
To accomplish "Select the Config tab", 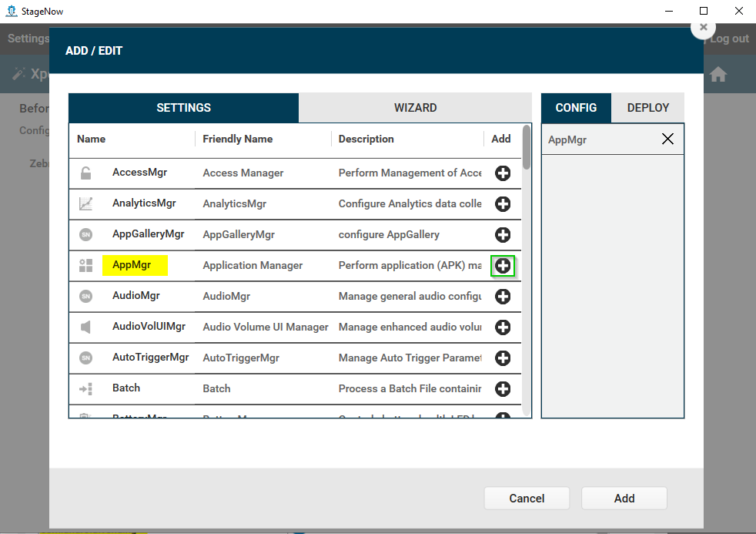I will (576, 108).
